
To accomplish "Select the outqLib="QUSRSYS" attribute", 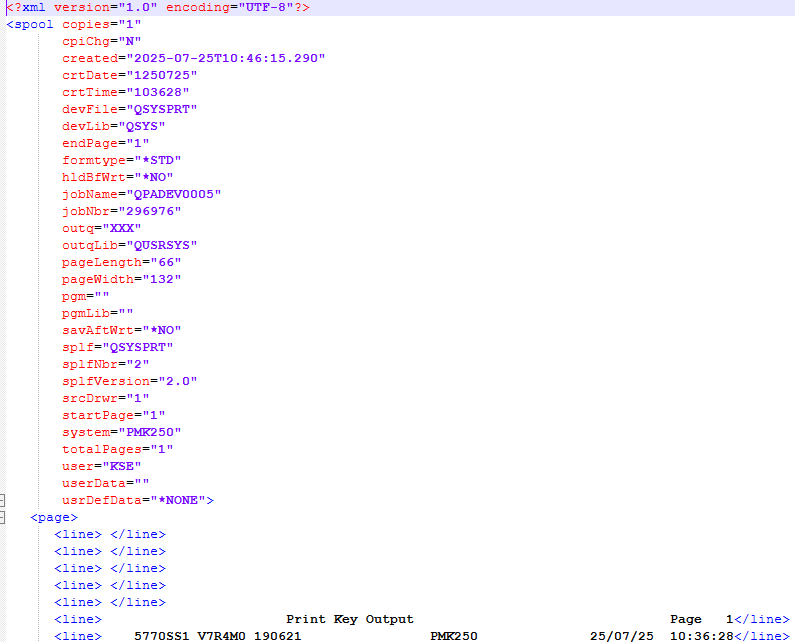I will pos(129,245).
